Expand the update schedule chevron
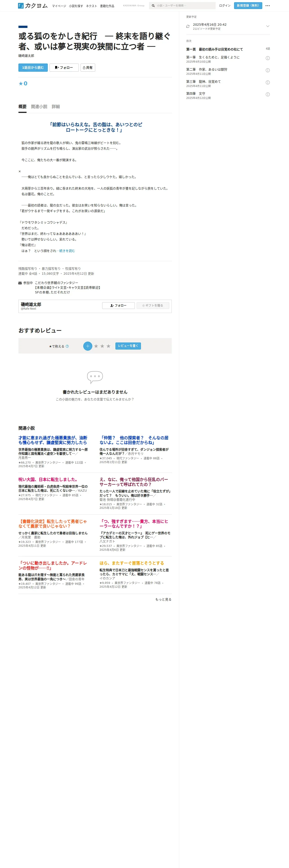This screenshot has width=289, height=868. (267, 26)
